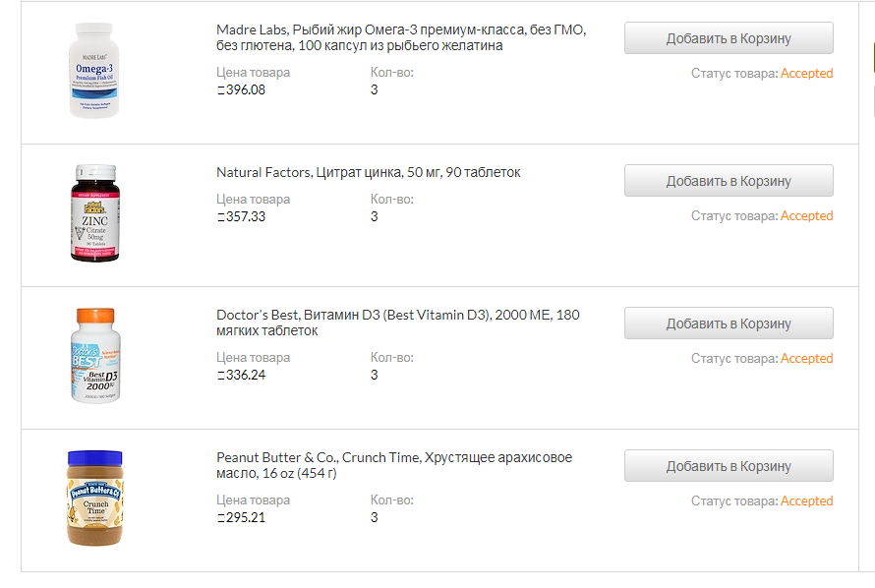
Task: Open the Natural Factors Zinc bottle image
Action: (x=94, y=212)
